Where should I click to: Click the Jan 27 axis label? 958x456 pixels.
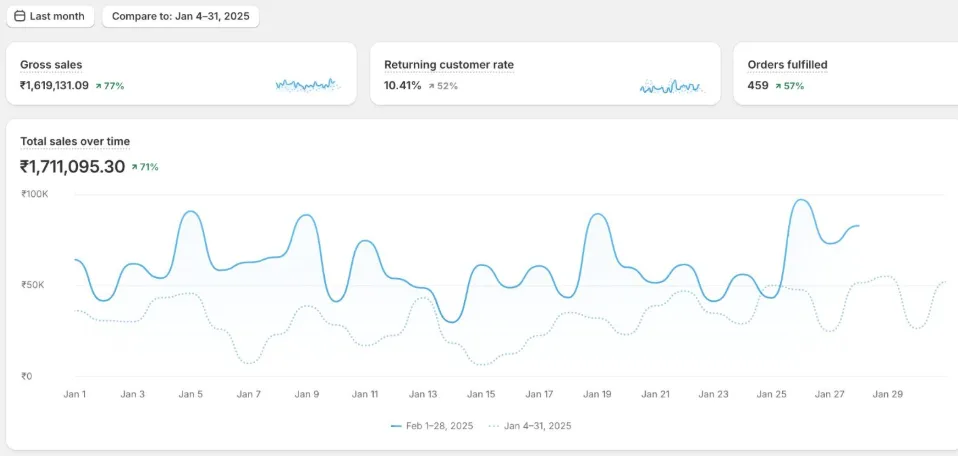click(830, 394)
